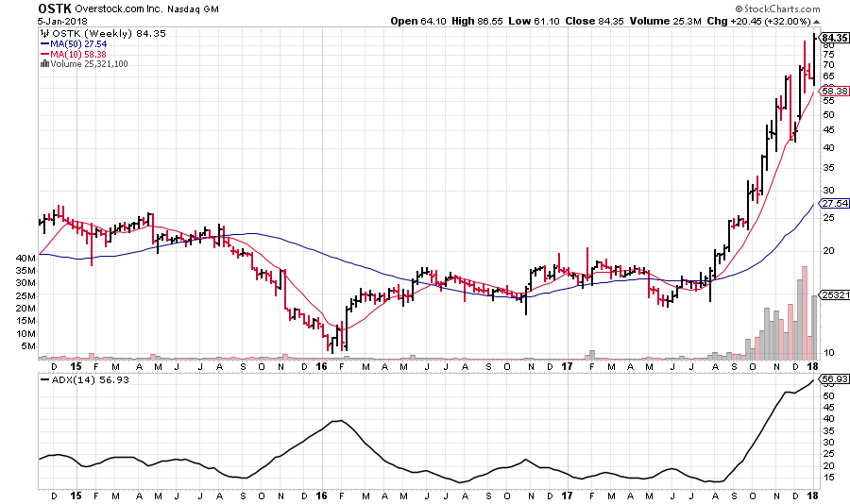Viewport: 850px width, 504px height.
Task: Click year 15 on the ADX panel time axis
Action: point(76,496)
